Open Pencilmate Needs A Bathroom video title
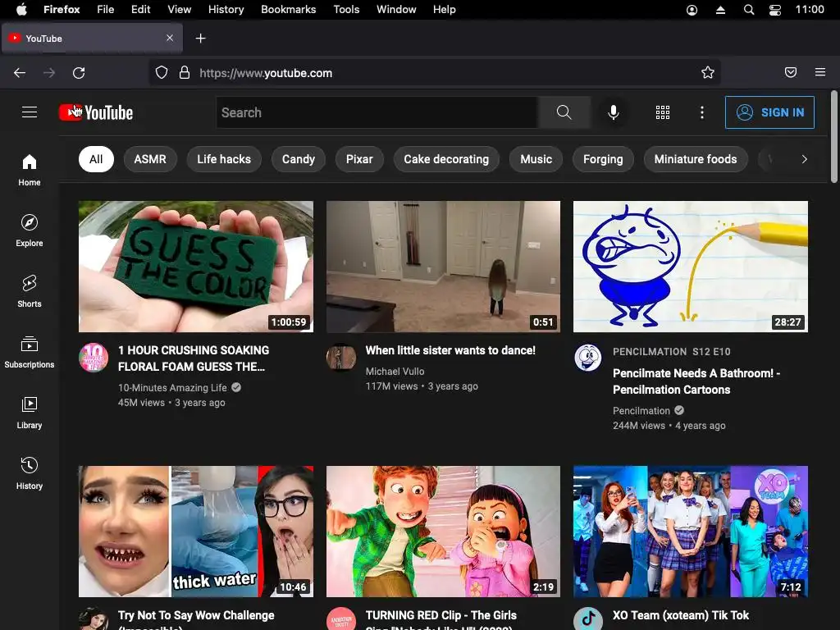This screenshot has height=630, width=840. coord(696,381)
